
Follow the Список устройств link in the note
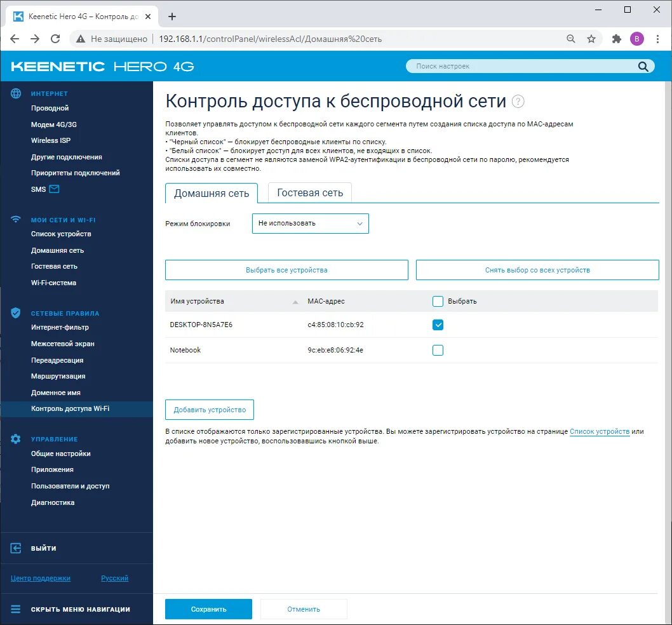(600, 432)
